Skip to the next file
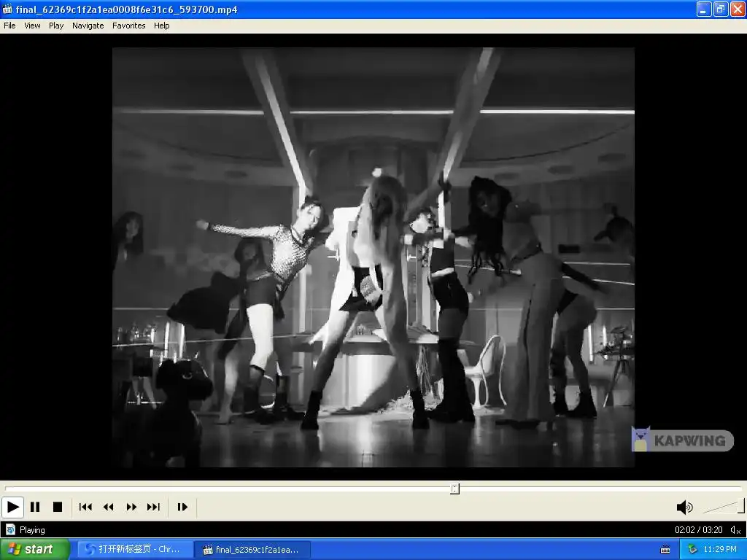The height and width of the screenshot is (560, 747). tap(153, 507)
